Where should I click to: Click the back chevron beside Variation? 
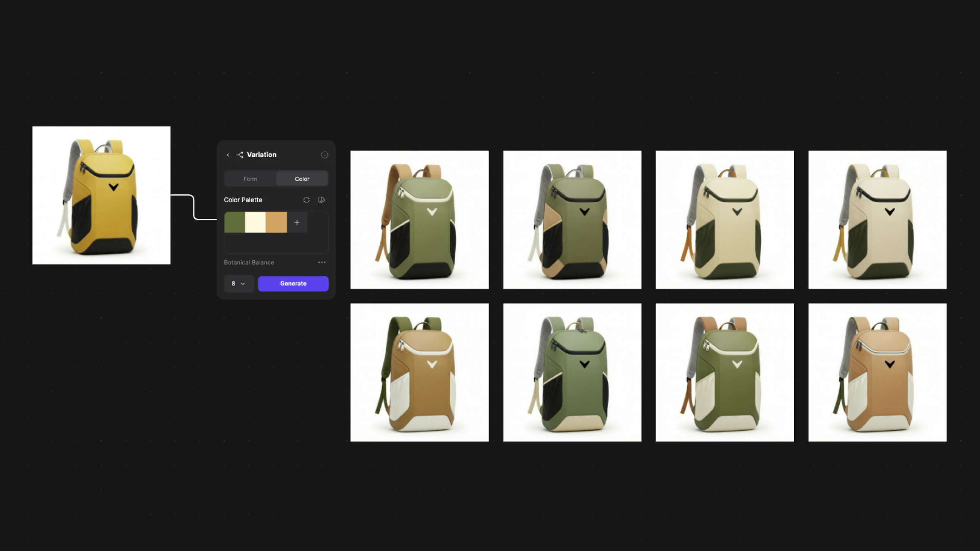pos(228,155)
